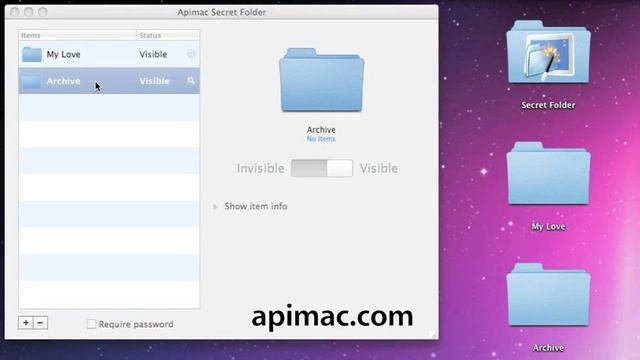
Task: Select the Archive item name in the list
Action: pos(63,81)
